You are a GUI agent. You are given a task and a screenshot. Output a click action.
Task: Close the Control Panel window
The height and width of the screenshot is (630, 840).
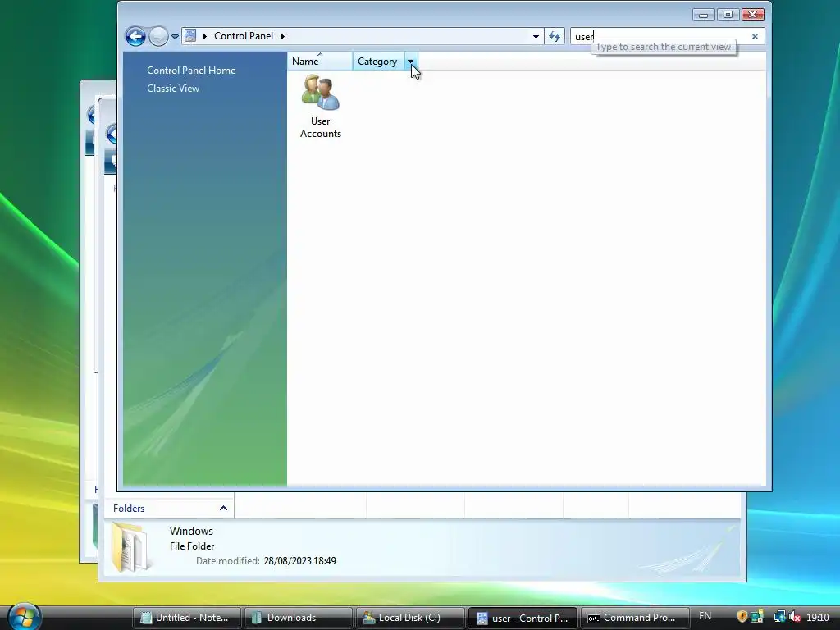pyautogui.click(x=753, y=15)
